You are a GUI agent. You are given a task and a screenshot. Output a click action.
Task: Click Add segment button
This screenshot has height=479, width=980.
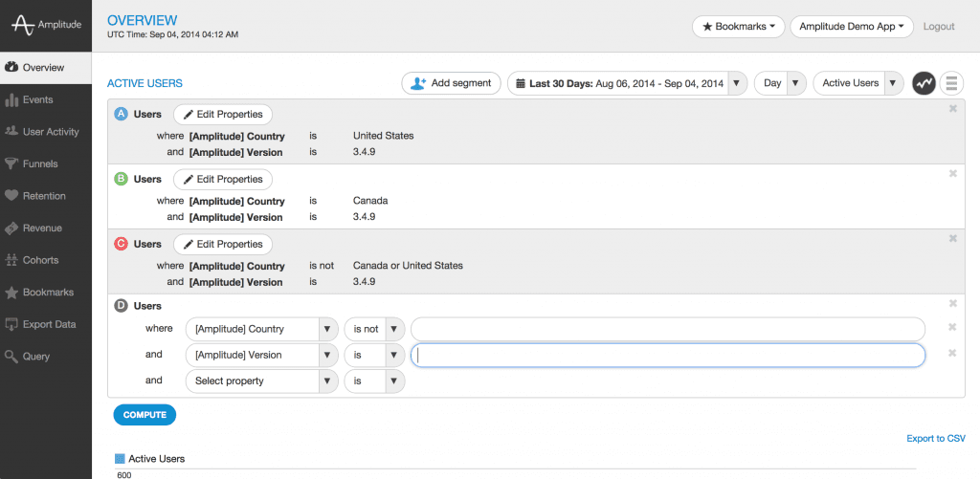click(451, 83)
